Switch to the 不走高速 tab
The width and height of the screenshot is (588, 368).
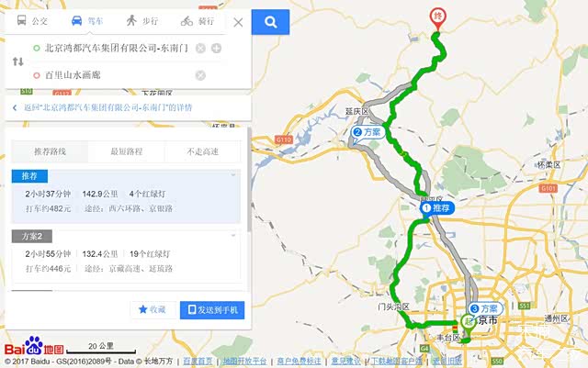pos(202,151)
